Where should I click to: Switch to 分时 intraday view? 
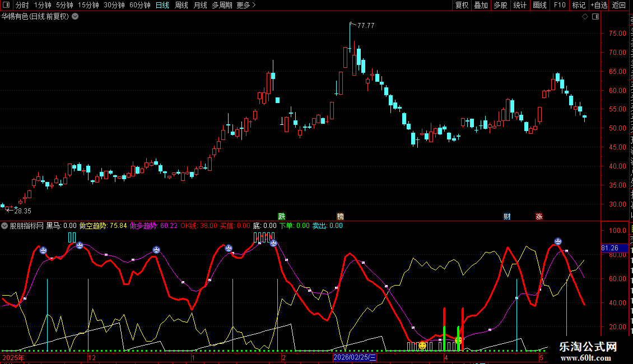(22, 5)
